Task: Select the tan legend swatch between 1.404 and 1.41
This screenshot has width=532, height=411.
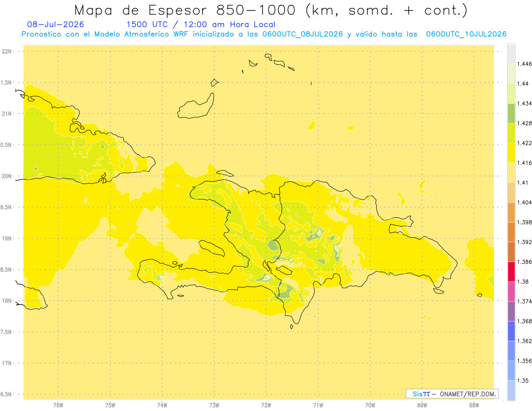Action: (x=511, y=192)
